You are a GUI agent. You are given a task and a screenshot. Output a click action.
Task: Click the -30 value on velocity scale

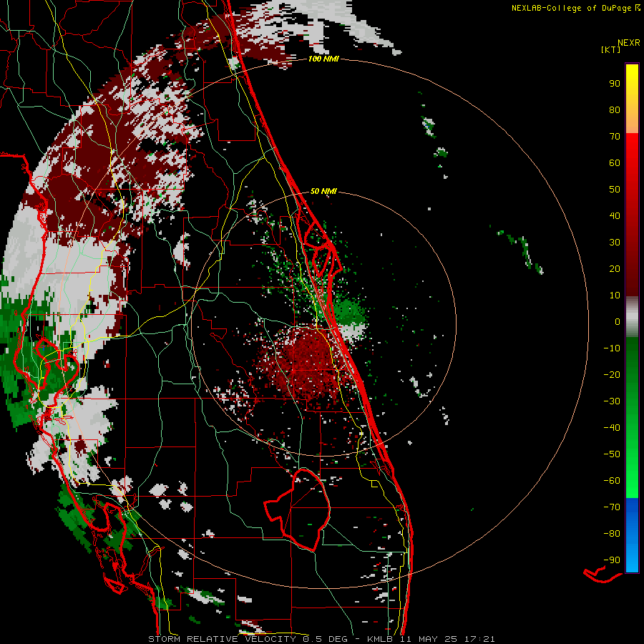click(612, 401)
